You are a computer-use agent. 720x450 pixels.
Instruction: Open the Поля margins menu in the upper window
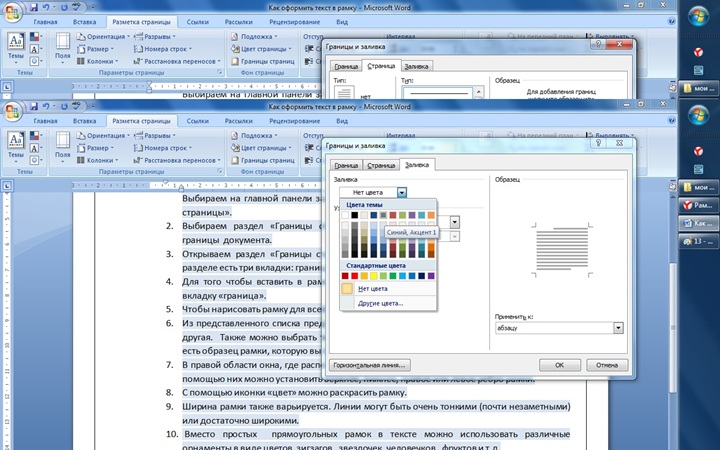(63, 47)
